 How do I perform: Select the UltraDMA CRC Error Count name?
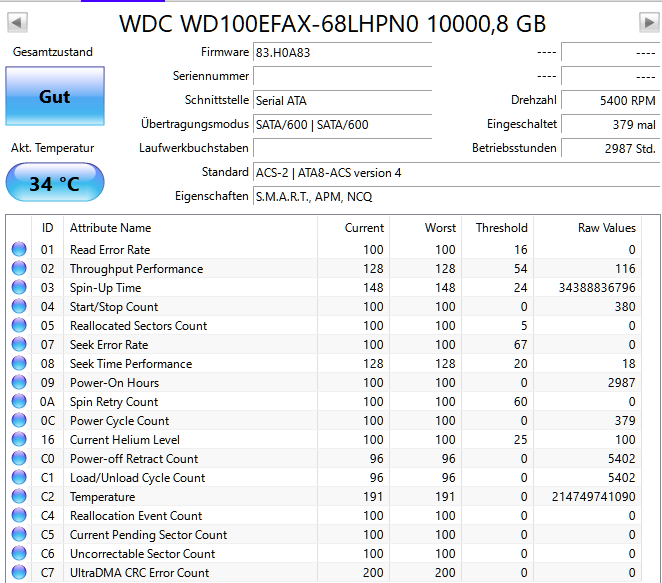[139, 573]
